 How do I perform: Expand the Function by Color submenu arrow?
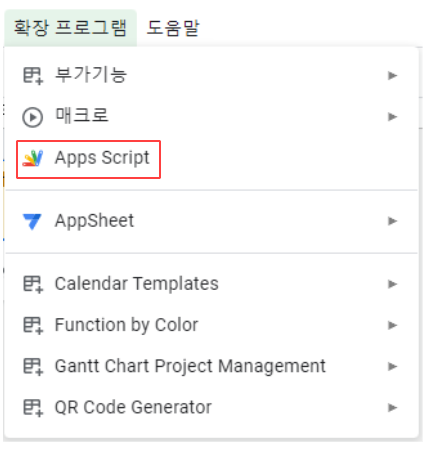392,325
